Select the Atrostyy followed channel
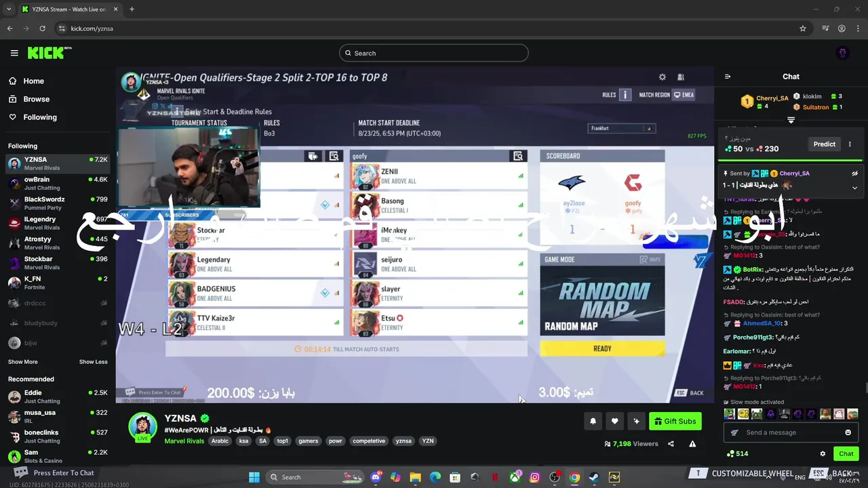Image resolution: width=868 pixels, height=488 pixels. click(58, 243)
